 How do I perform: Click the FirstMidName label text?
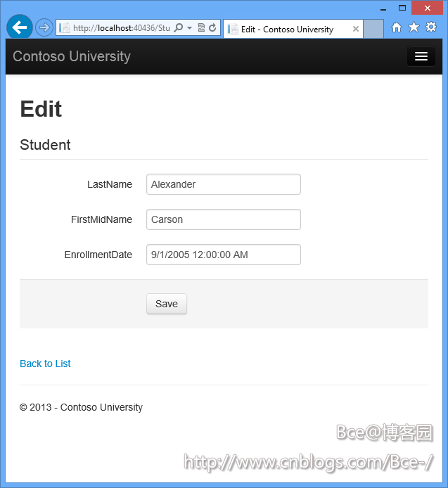(101, 219)
